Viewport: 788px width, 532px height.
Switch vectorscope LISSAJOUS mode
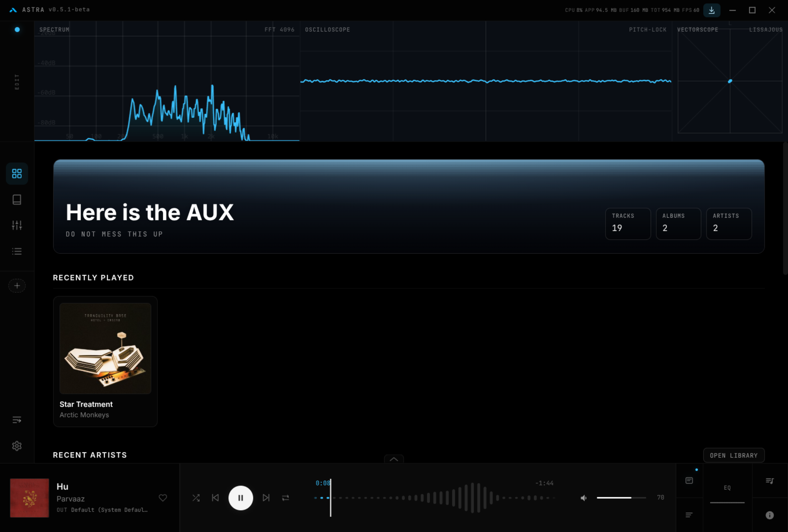[x=766, y=30]
